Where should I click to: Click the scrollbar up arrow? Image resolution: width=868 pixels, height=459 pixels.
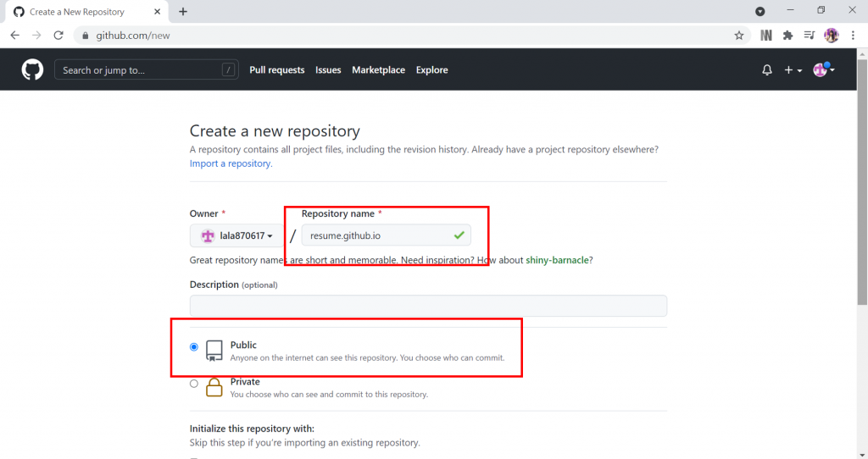(862, 53)
